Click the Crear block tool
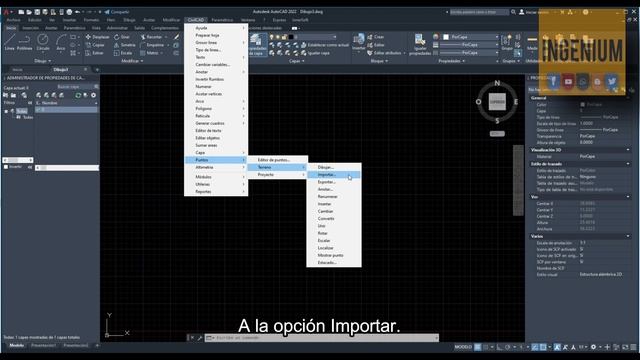The height and width of the screenshot is (360, 640). click(376, 37)
